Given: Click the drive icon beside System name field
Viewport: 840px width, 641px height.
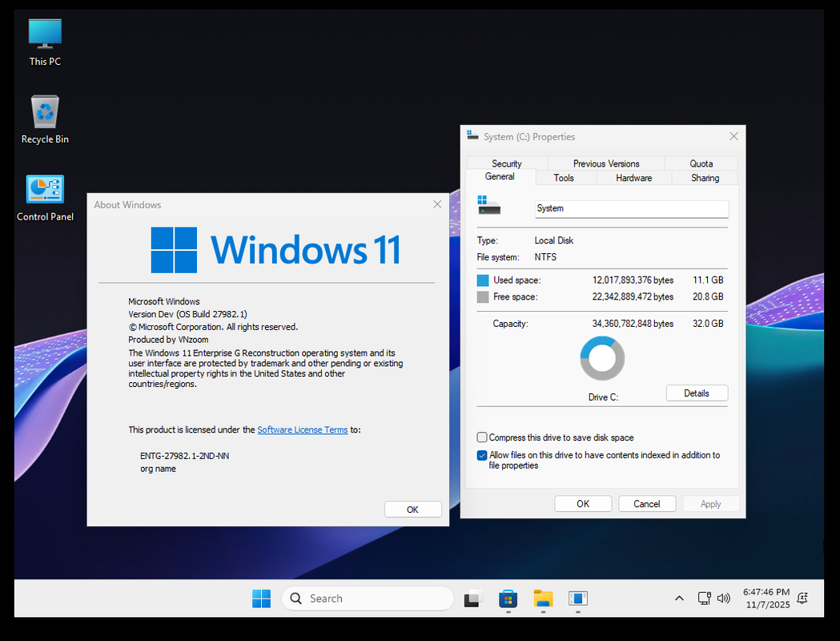Looking at the screenshot, I should [x=488, y=205].
